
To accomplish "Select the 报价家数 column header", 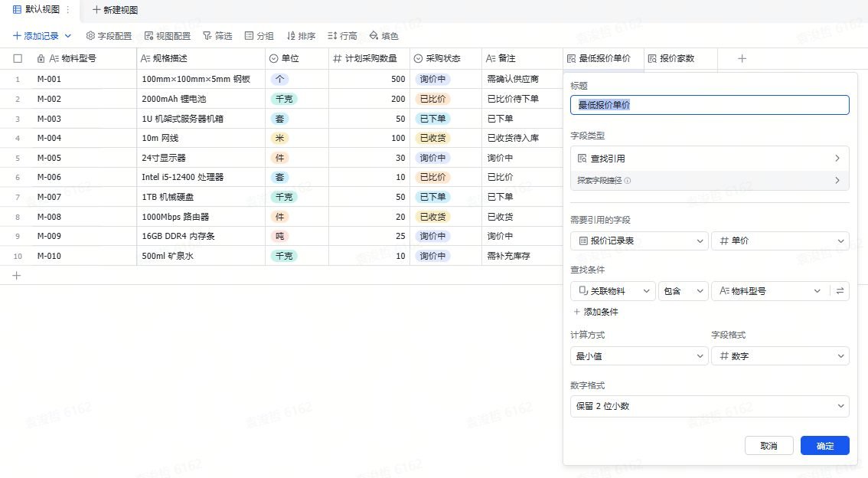I will (x=681, y=58).
